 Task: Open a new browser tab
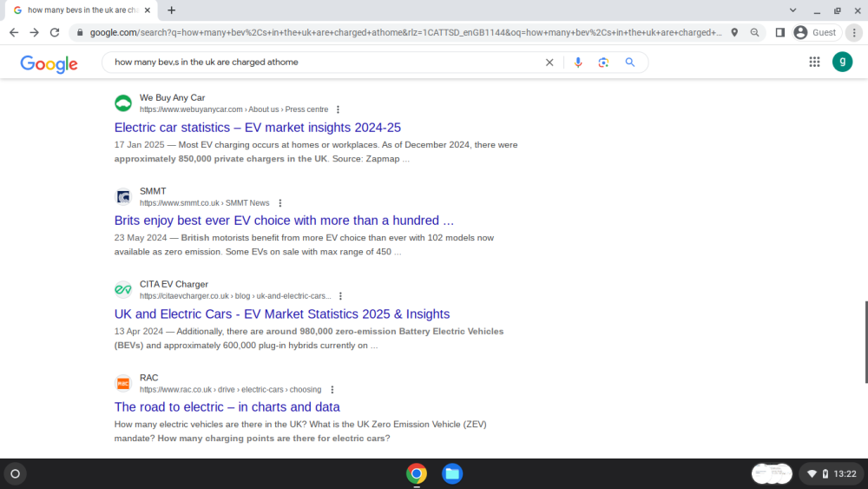click(x=172, y=10)
